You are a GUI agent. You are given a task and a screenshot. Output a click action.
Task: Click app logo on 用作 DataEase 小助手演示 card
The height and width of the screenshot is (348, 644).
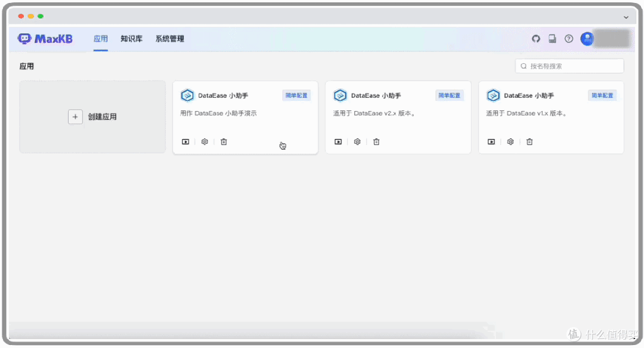[187, 96]
